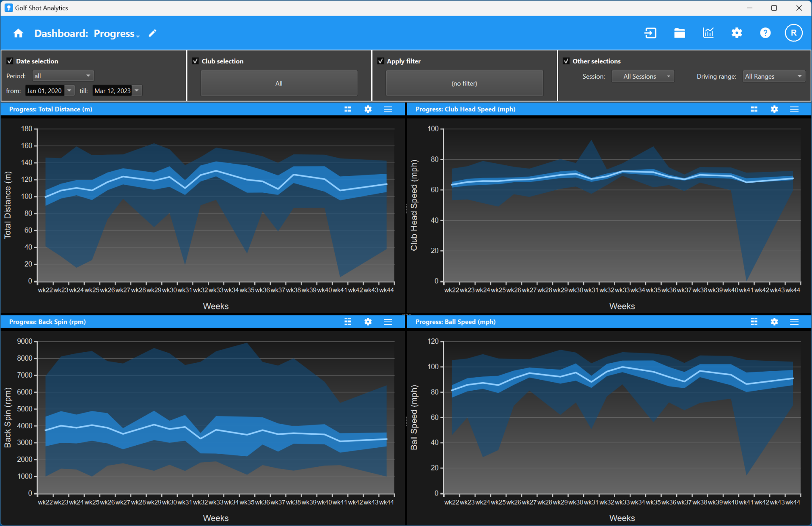This screenshot has height=526, width=812.
Task: Open the Driving range All Ranges dropdown
Action: coord(773,76)
